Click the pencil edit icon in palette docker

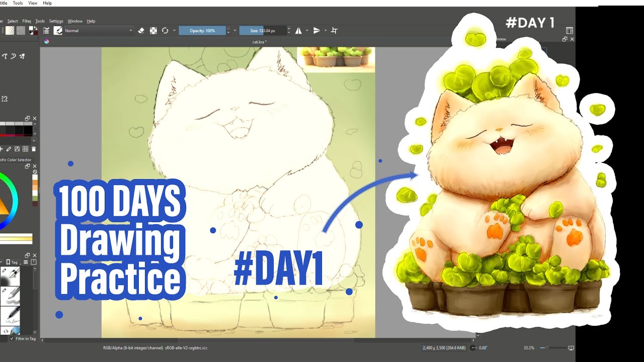tap(10, 149)
